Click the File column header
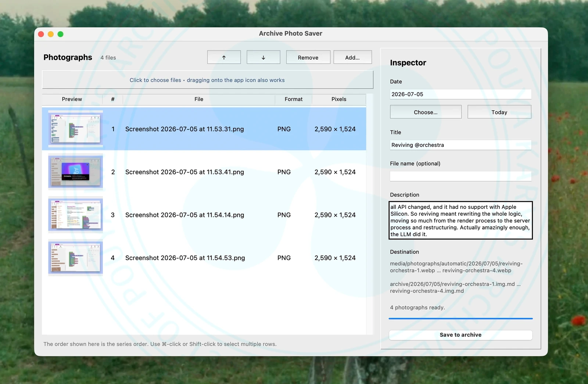This screenshot has height=384, width=588. coord(199,99)
